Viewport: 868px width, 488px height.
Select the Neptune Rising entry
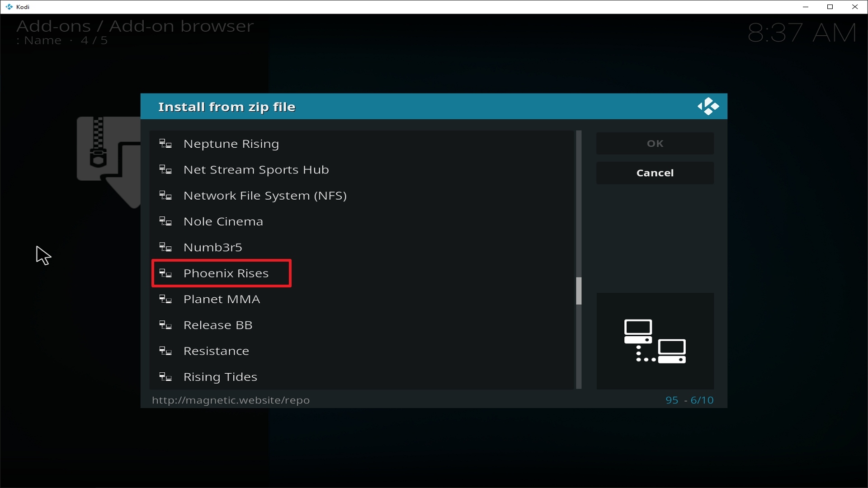362,144
